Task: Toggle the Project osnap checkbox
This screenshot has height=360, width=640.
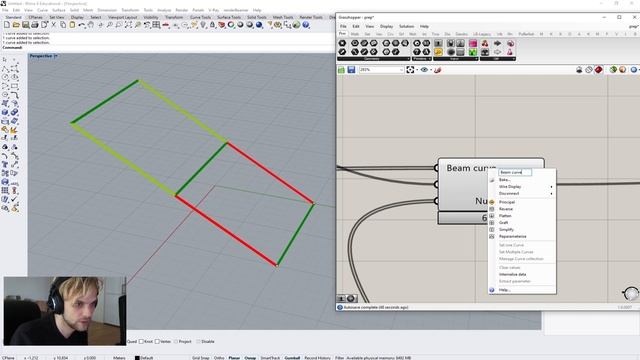Action: click(176, 342)
